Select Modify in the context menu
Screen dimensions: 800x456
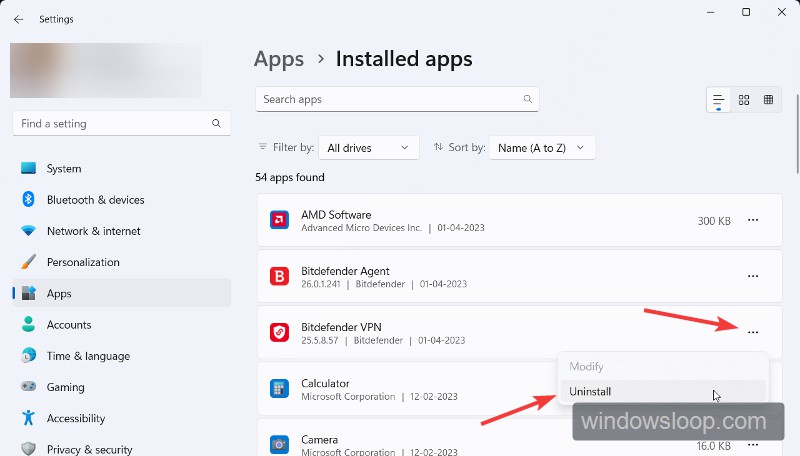(x=587, y=367)
